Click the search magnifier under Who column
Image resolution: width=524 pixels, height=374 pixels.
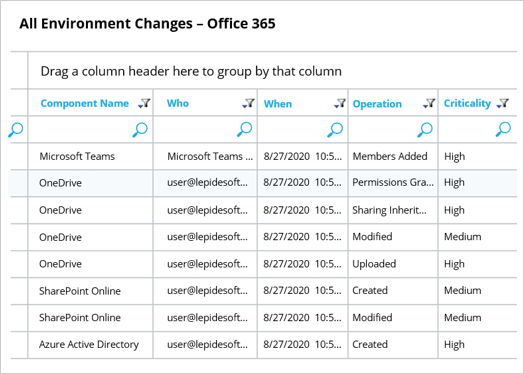tap(245, 130)
